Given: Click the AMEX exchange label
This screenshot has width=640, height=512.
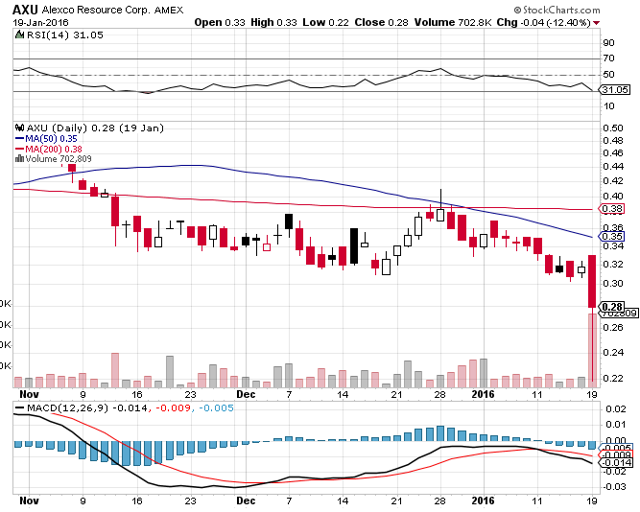Looking at the screenshot, I should point(169,10).
